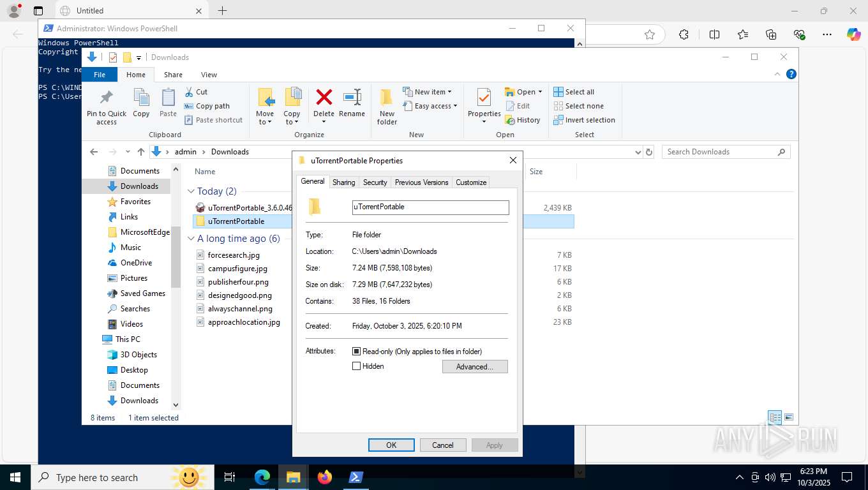Open the File menu tab
Image resolution: width=868 pixels, height=490 pixels.
100,75
